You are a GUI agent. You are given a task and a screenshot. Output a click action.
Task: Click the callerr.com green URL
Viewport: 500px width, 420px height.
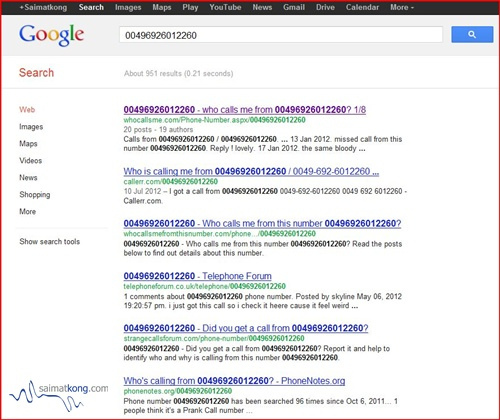tap(171, 182)
